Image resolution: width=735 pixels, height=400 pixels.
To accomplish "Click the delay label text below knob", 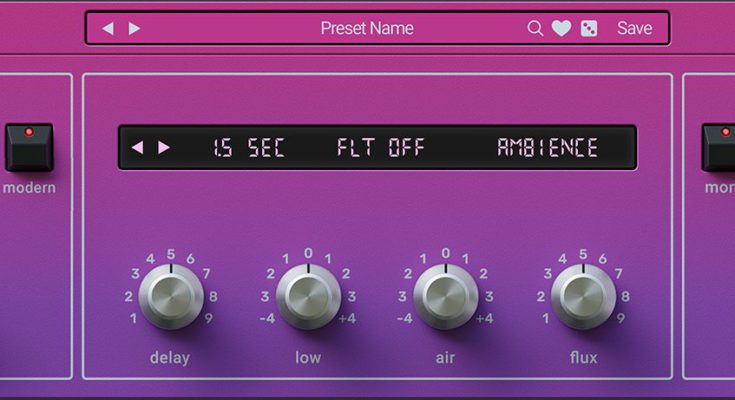I will click(x=170, y=357).
